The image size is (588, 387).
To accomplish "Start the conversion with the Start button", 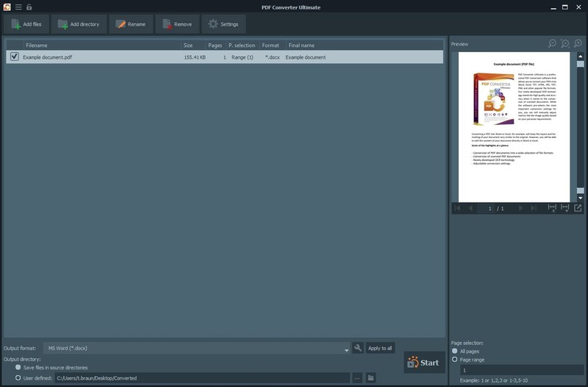I will point(424,362).
